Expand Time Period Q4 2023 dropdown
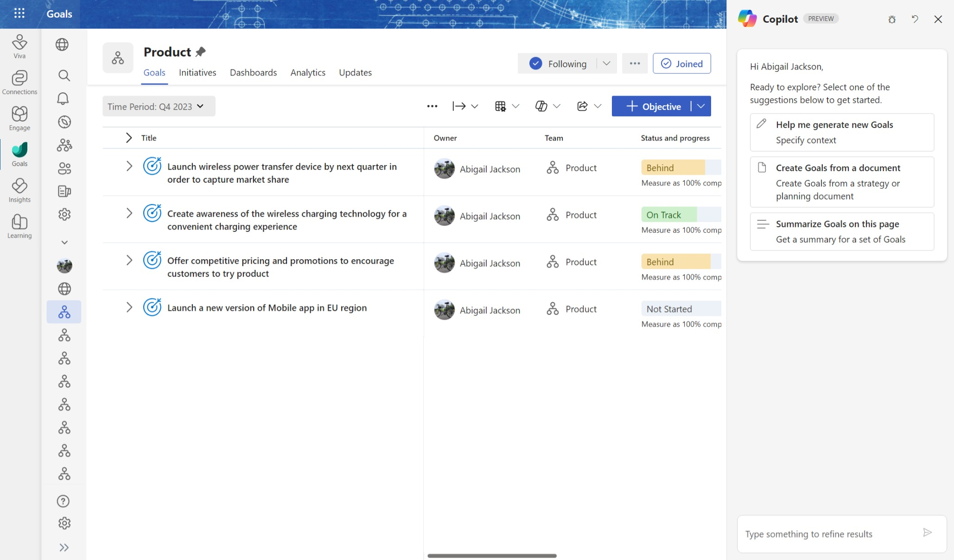This screenshot has width=954, height=560. [x=201, y=106]
